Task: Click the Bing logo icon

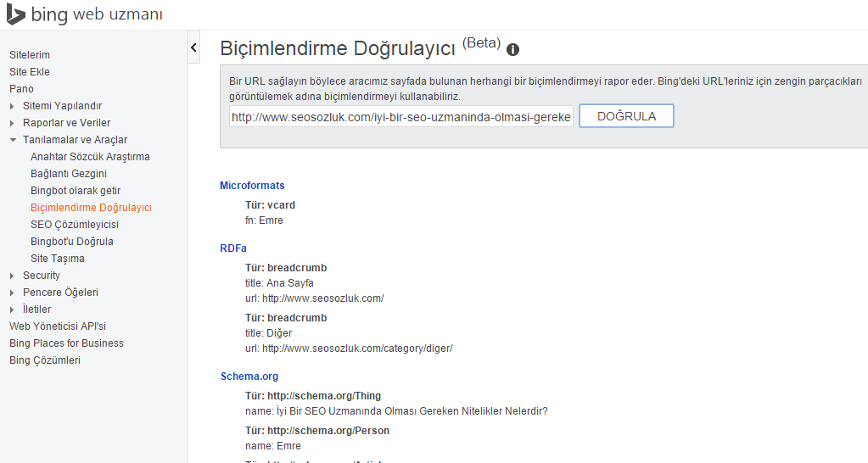Action: click(15, 14)
